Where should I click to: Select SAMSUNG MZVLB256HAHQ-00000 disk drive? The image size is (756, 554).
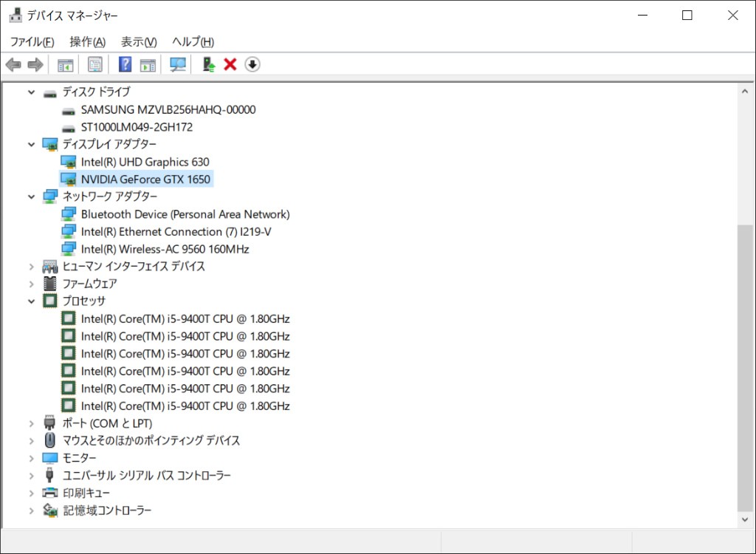tap(168, 109)
